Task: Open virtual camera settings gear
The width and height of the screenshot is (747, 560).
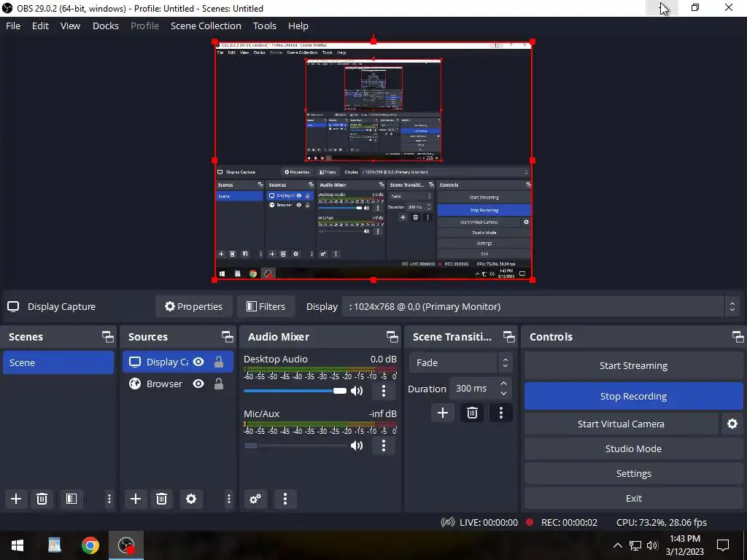Action: pyautogui.click(x=732, y=424)
